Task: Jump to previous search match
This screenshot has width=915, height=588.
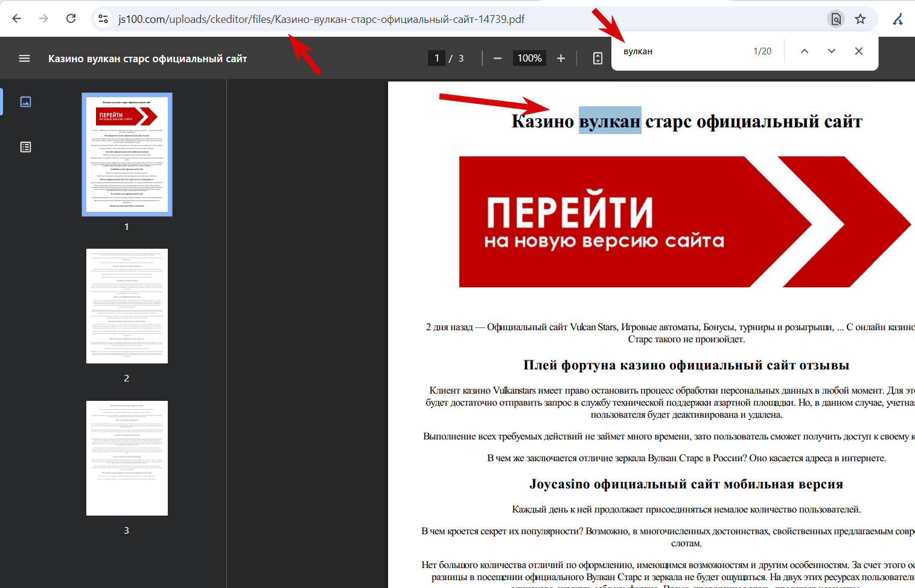Action: (805, 51)
